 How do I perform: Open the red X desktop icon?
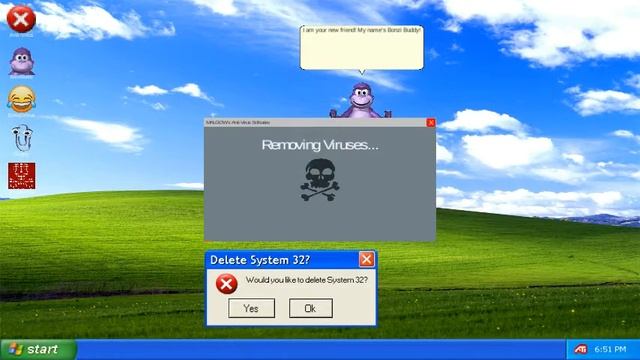[21, 19]
